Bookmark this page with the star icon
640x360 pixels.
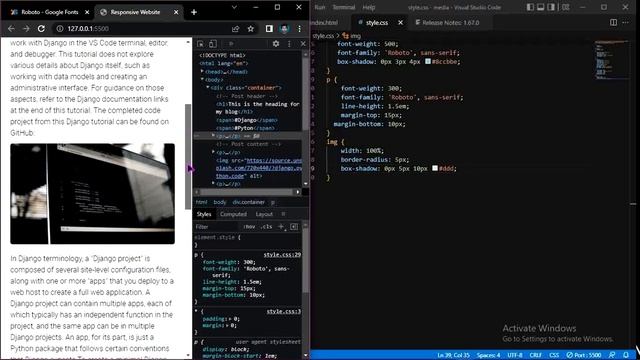(x=251, y=29)
